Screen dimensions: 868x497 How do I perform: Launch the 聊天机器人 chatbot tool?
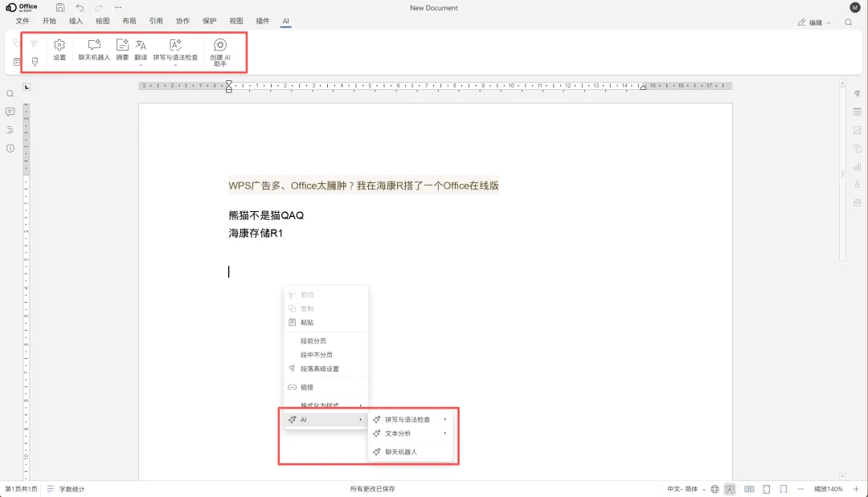[x=94, y=50]
